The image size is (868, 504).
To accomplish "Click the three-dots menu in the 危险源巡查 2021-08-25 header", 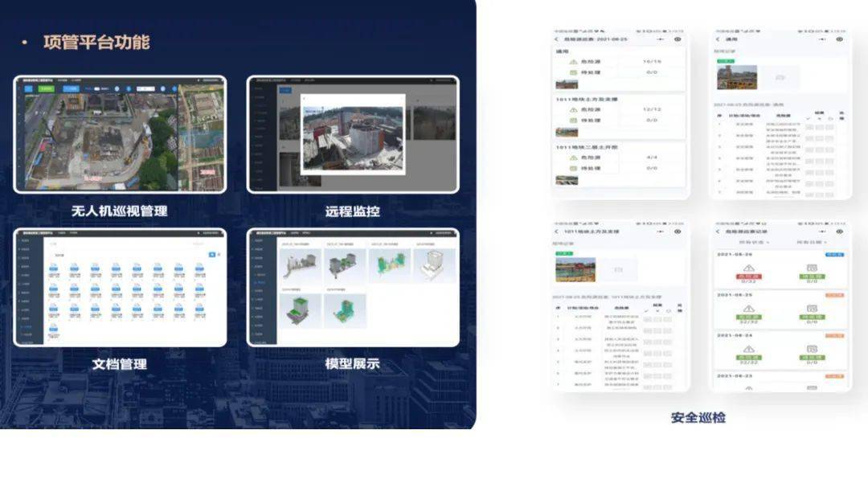I will pyautogui.click(x=661, y=39).
